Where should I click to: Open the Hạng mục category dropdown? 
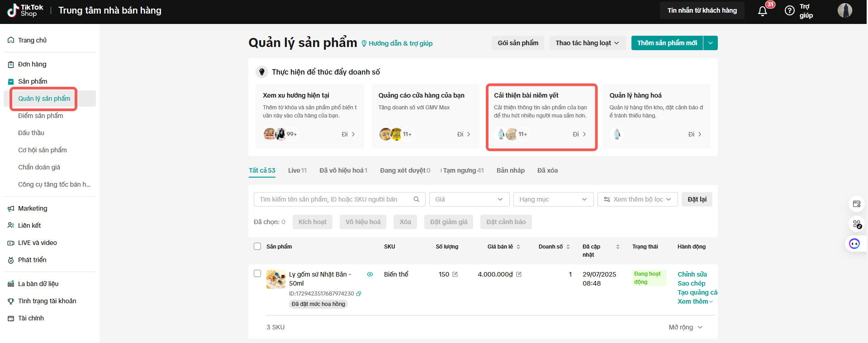coord(553,199)
